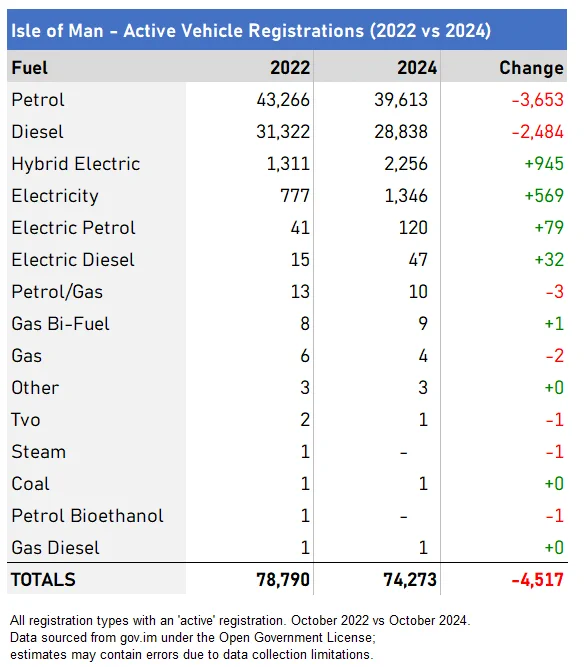This screenshot has height=667, width=588.
Task: Click the Petrol Bioethanol change value -1
Action: coord(555,516)
